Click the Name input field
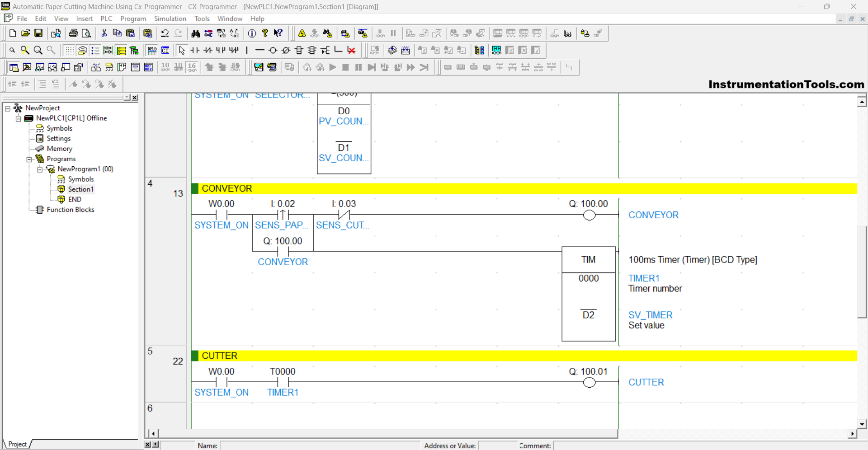The image size is (868, 450). [320, 445]
